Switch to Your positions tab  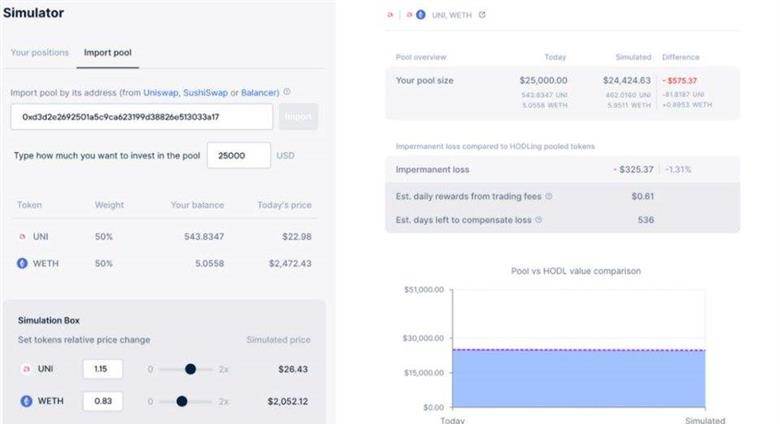[x=40, y=52]
